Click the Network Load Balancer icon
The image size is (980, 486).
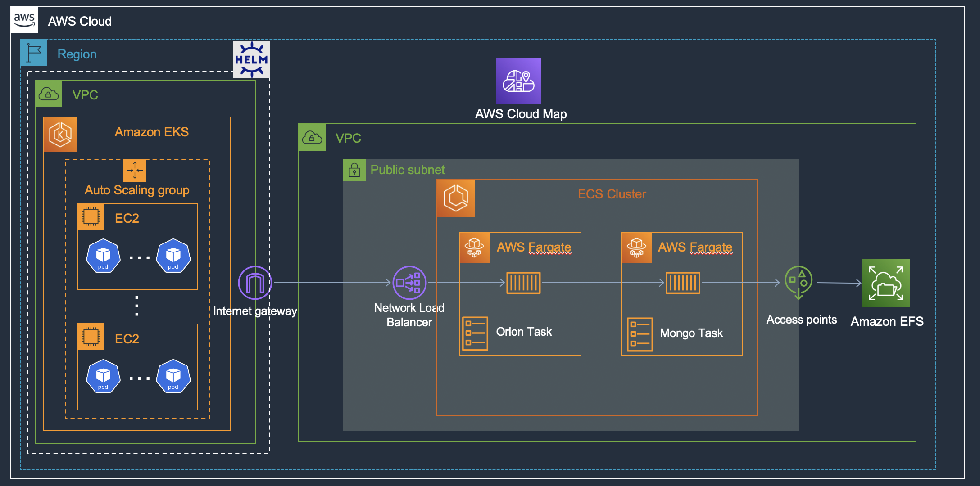[409, 283]
